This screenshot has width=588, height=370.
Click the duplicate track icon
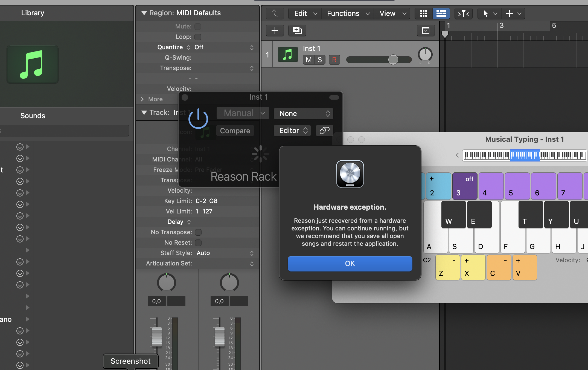(x=297, y=30)
